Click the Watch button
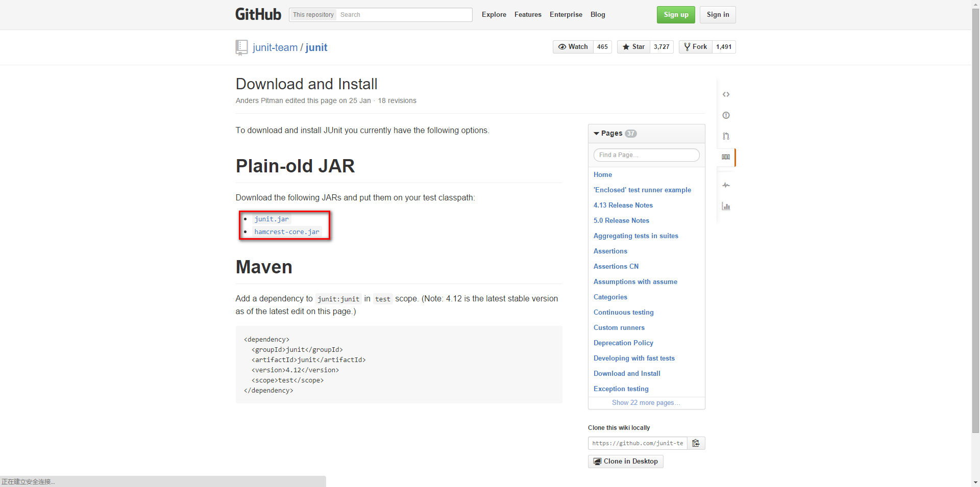980x487 pixels. (x=573, y=47)
